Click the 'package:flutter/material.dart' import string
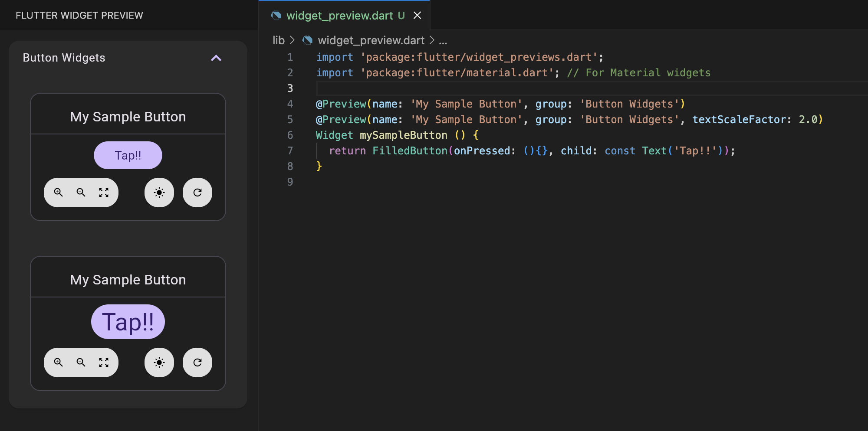This screenshot has height=431, width=868. click(457, 73)
